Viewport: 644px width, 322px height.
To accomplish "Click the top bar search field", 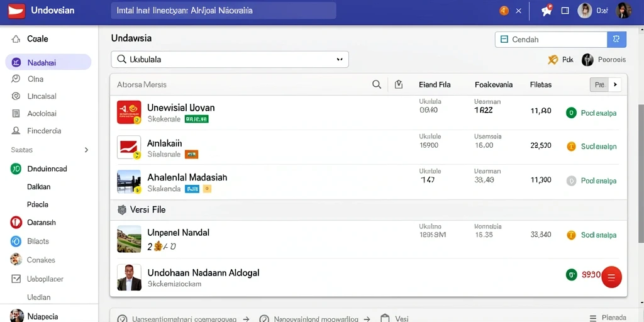I will (223, 11).
